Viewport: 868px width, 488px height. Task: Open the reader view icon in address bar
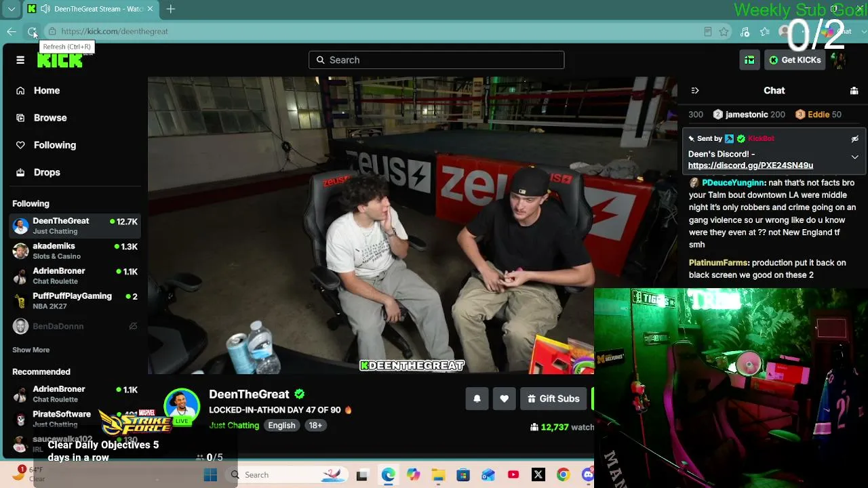click(707, 31)
